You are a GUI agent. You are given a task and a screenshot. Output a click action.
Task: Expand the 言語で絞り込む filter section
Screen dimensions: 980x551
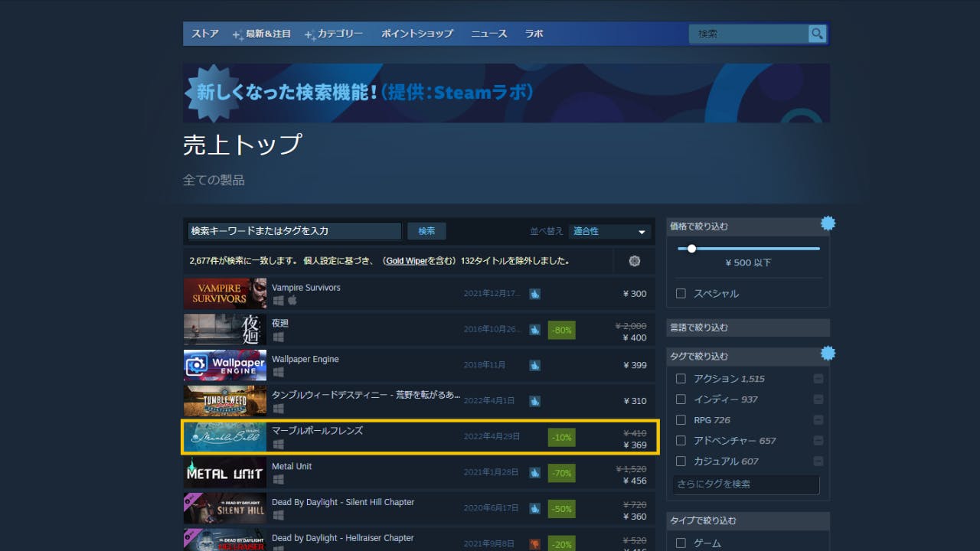coord(747,328)
